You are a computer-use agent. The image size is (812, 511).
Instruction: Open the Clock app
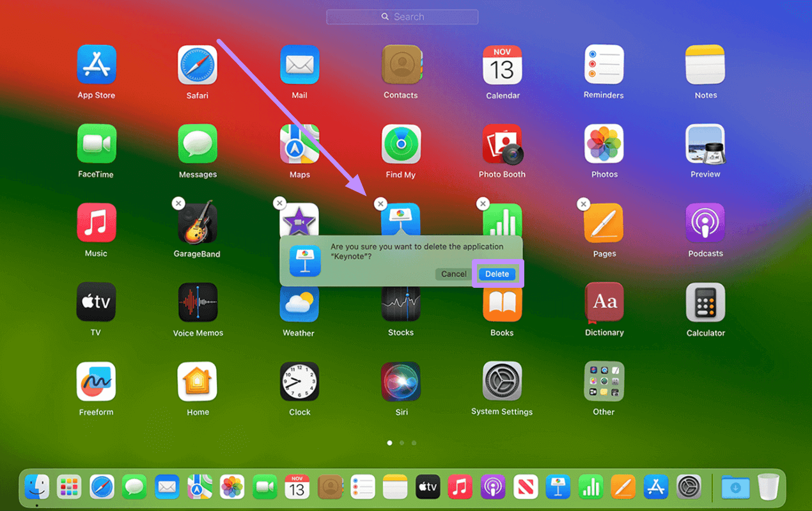tap(299, 381)
